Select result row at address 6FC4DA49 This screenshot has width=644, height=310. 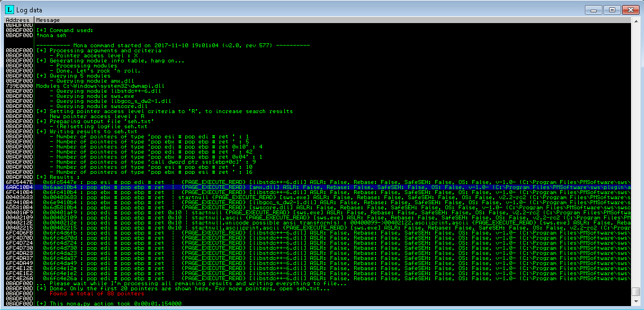(317, 263)
